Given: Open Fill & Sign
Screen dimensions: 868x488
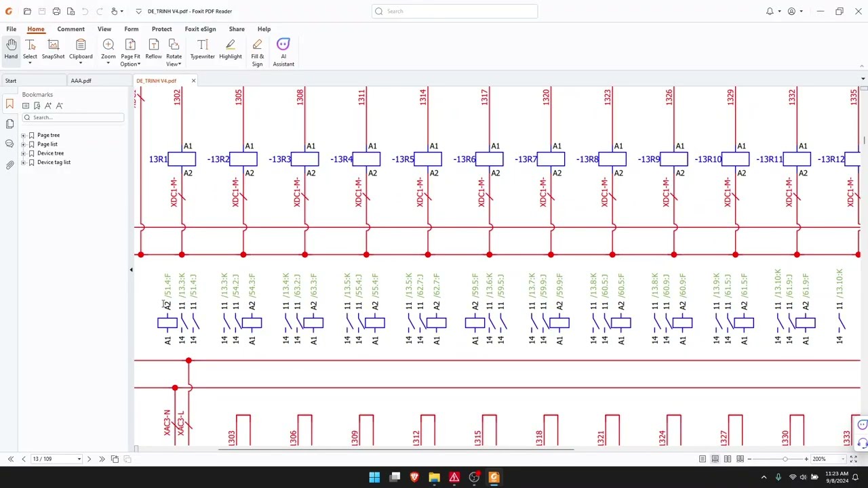Looking at the screenshot, I should [257, 53].
